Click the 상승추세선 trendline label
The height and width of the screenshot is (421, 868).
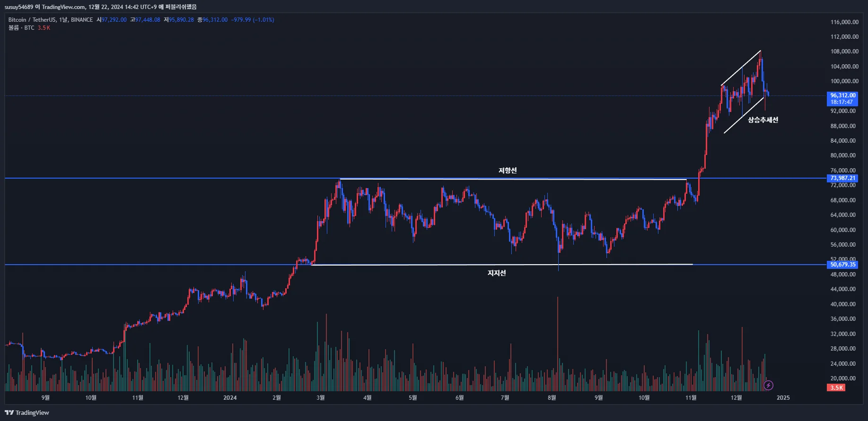(763, 120)
